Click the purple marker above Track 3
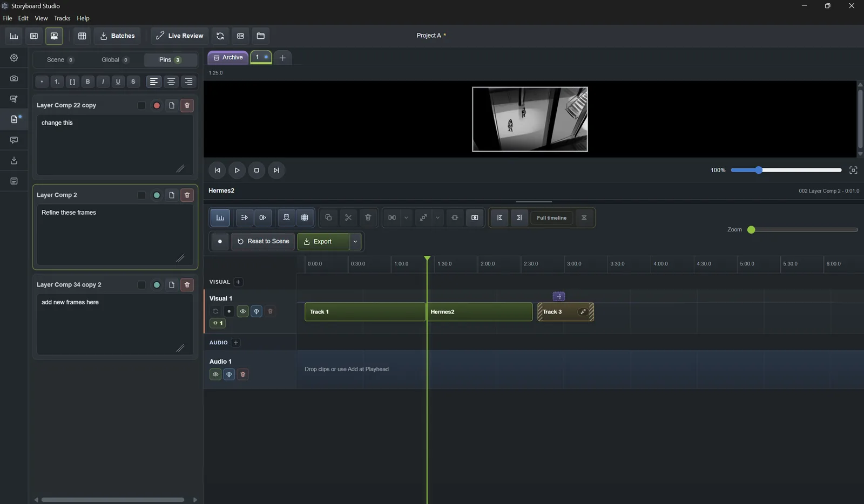 (x=559, y=296)
